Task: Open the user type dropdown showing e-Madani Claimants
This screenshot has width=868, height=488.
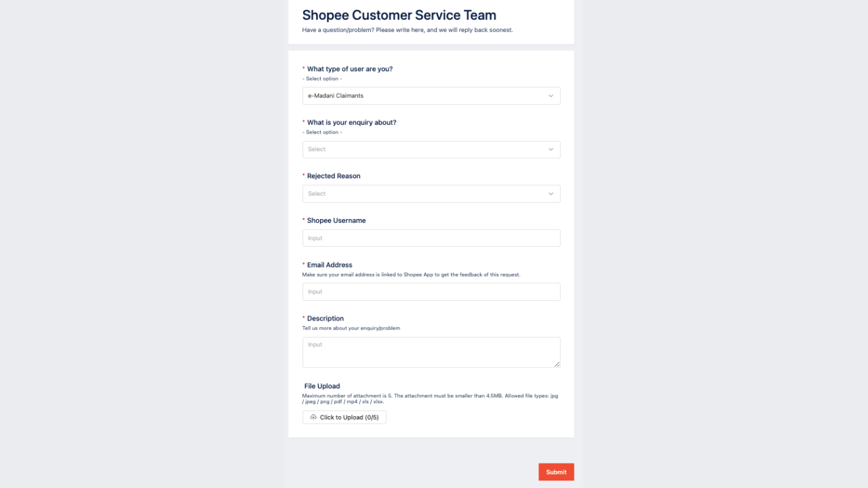Action: coord(431,96)
